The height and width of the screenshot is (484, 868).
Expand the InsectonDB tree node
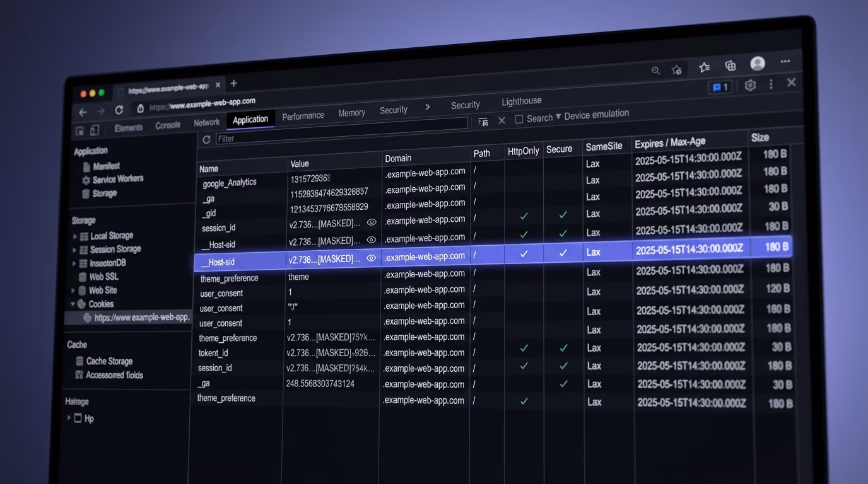(74, 263)
